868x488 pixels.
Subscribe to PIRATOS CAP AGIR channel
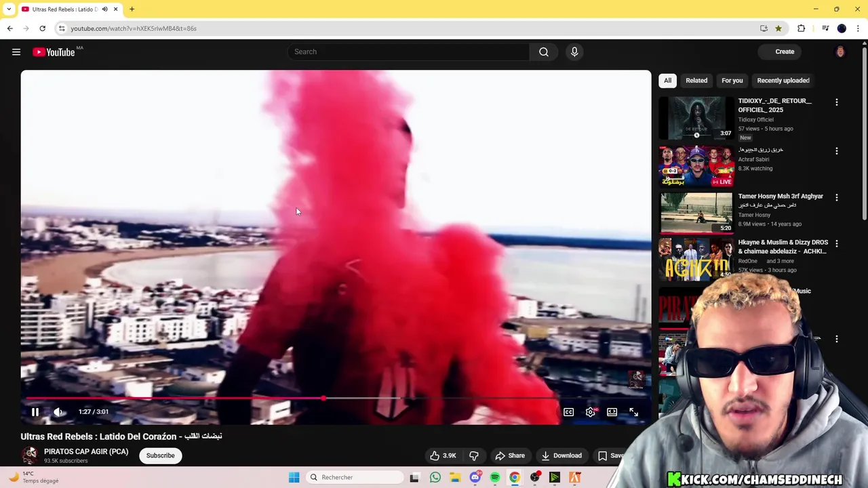pyautogui.click(x=161, y=455)
